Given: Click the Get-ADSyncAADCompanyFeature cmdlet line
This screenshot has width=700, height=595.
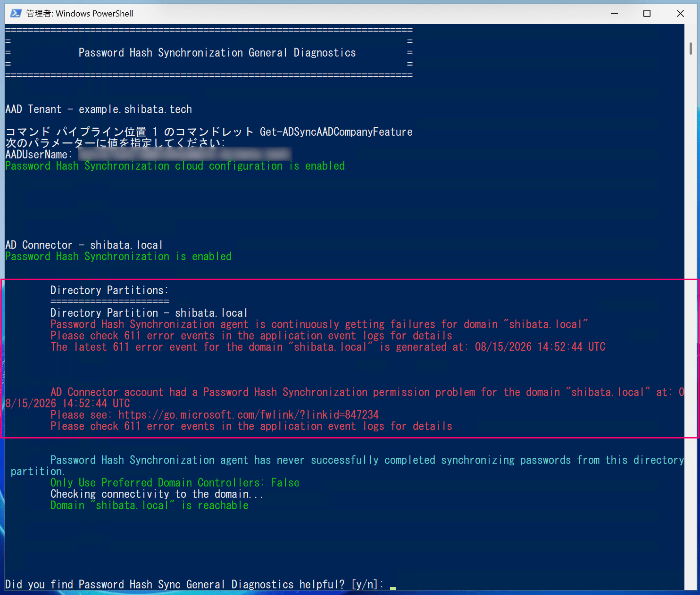Looking at the screenshot, I should (x=209, y=132).
